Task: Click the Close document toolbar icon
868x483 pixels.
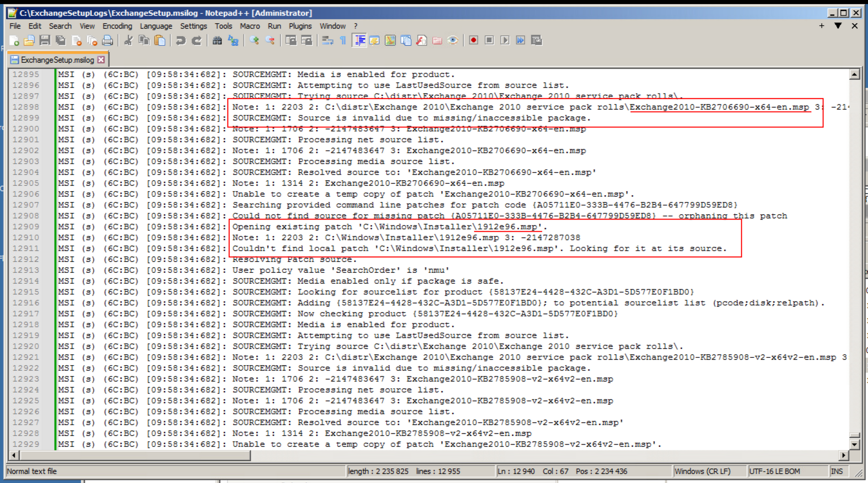Action: [x=76, y=41]
